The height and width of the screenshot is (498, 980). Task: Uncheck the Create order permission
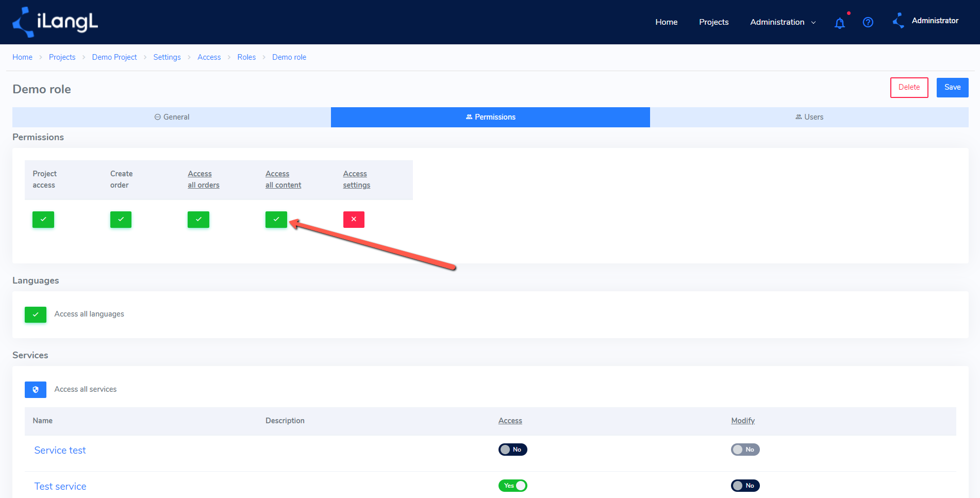coord(121,220)
